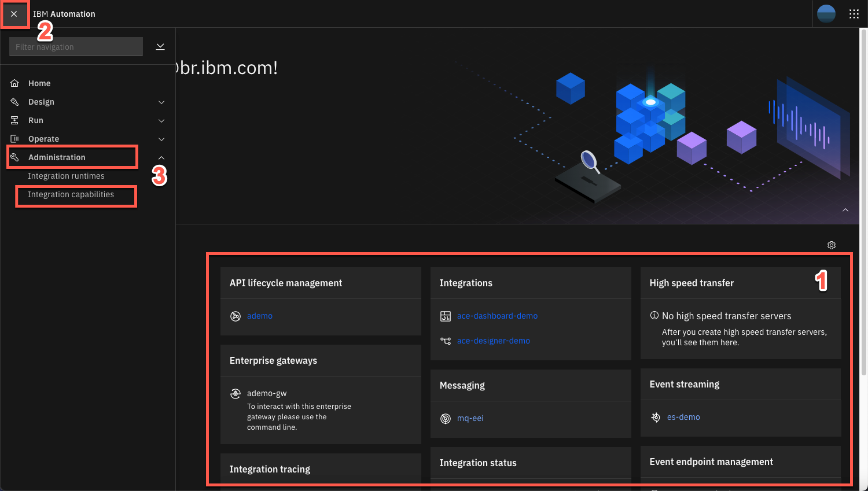
Task: Open the ademo link
Action: point(260,316)
